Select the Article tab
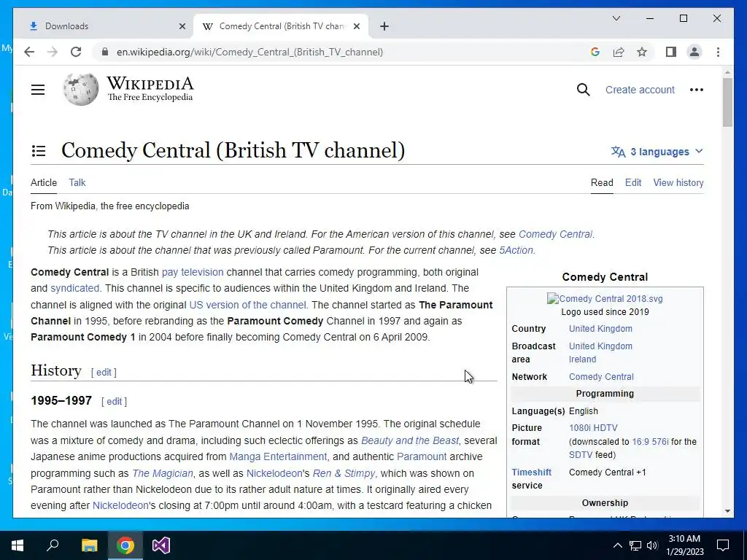 click(43, 182)
